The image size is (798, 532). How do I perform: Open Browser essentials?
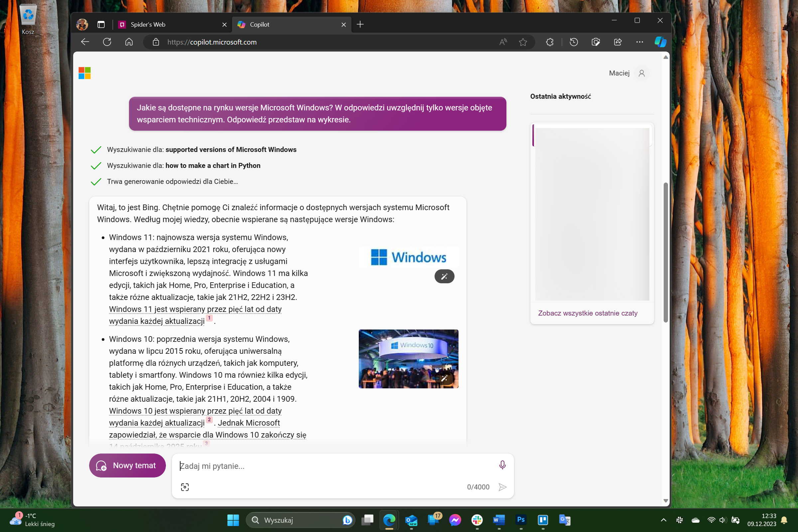[596, 42]
